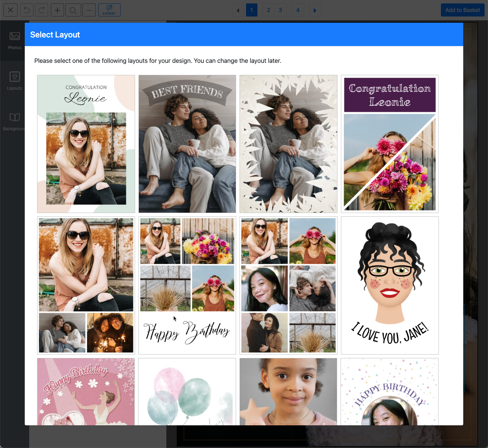Viewport: 488px width, 448px height.
Task: Choose the purple Congratulation Leonie layout
Action: [390, 144]
